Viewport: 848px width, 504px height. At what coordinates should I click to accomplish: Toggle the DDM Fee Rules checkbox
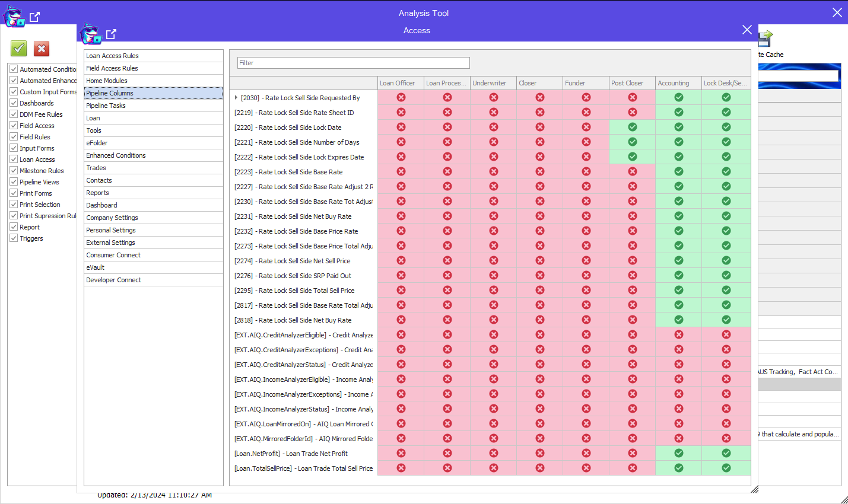[x=14, y=114]
